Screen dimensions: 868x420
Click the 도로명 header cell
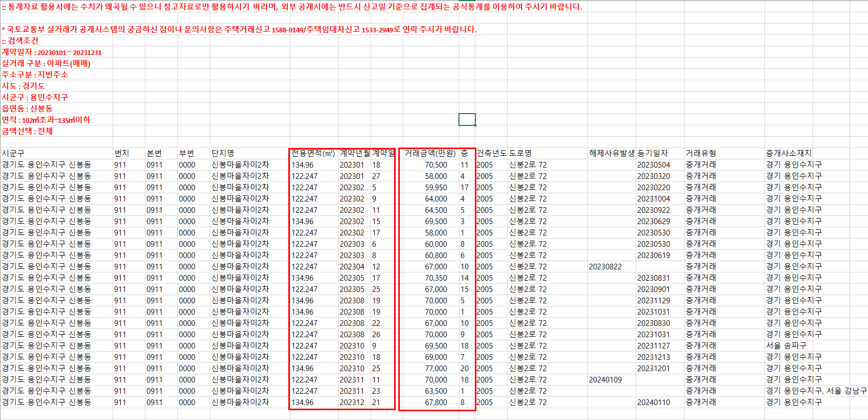(547, 153)
